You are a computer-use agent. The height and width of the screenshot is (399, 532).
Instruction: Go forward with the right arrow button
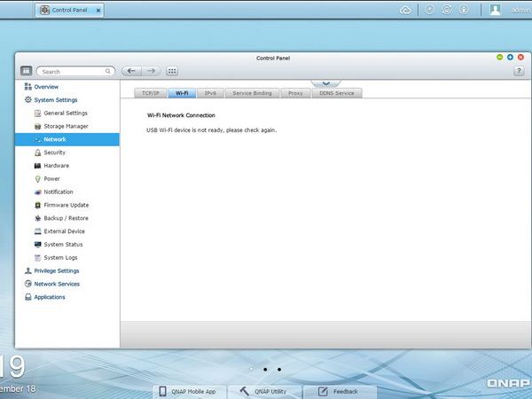click(151, 71)
